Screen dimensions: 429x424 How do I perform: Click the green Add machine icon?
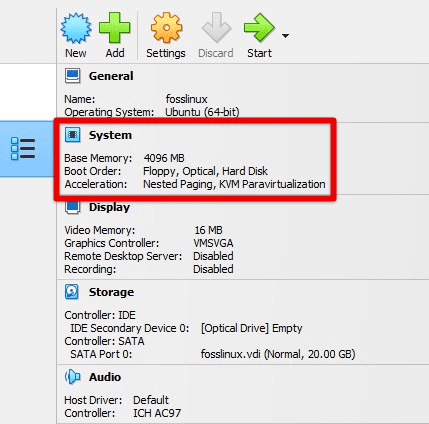[x=114, y=28]
